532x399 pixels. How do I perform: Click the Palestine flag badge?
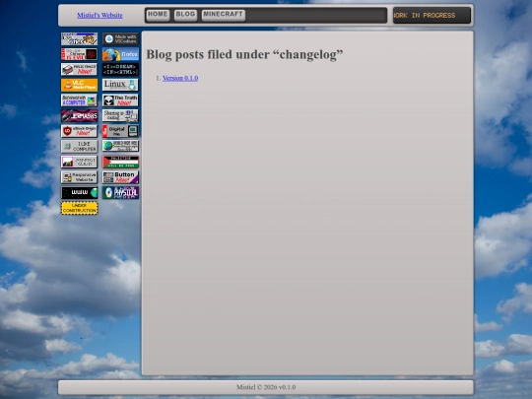[120, 162]
